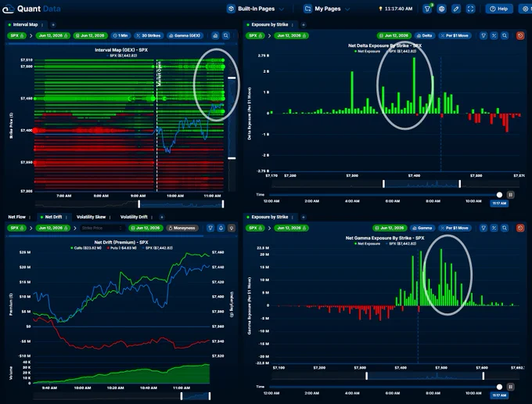Viewport: 532px width, 404px height.
Task: Open the 1 Min interval dropdown
Action: coord(120,36)
